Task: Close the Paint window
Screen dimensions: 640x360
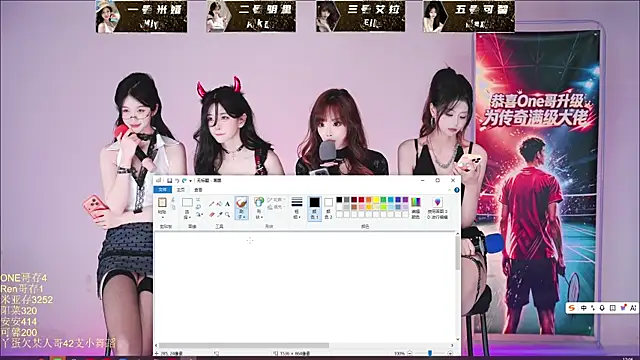Action: [453, 180]
